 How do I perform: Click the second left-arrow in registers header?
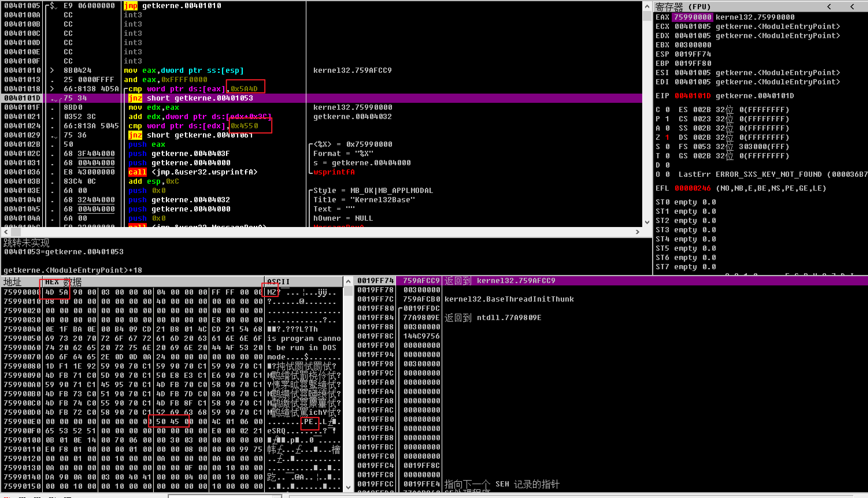[852, 6]
